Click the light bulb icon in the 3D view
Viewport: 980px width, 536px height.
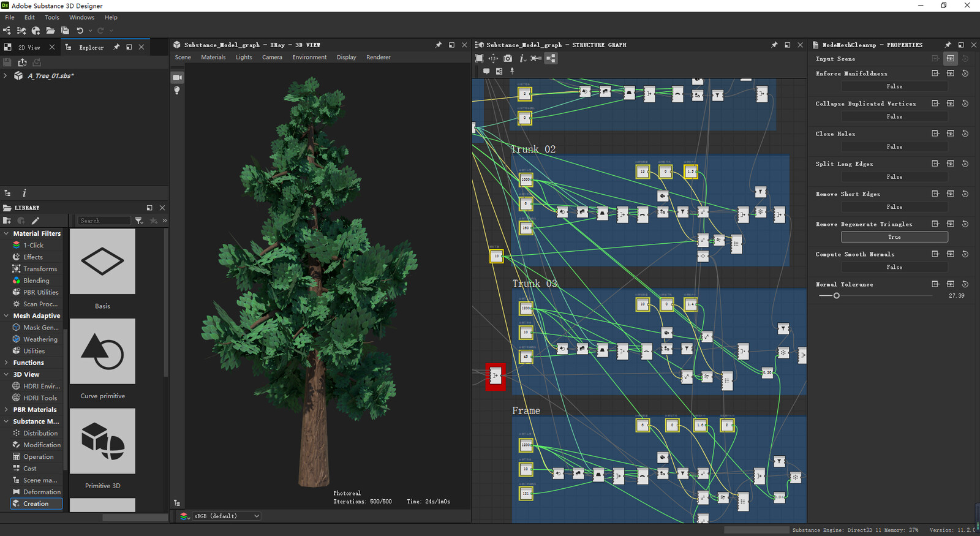pyautogui.click(x=177, y=90)
